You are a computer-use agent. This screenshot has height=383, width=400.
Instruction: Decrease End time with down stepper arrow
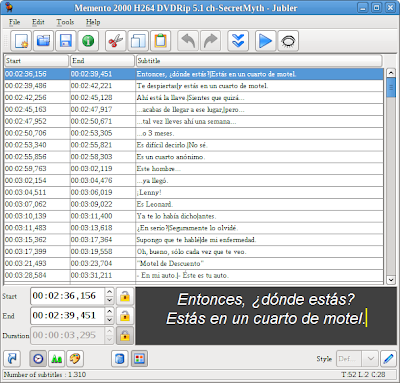pyautogui.click(x=109, y=320)
